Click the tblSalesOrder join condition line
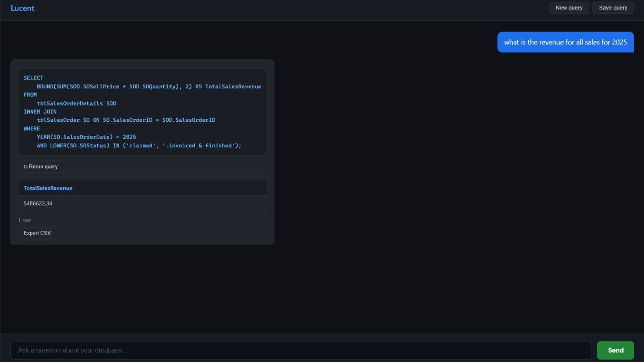 coord(126,120)
